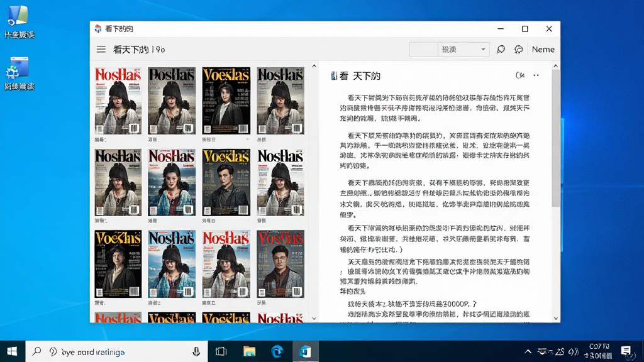Viewport: 644px width, 362px height.
Task: Show hidden tray icons with the chevron
Action: coord(528,352)
